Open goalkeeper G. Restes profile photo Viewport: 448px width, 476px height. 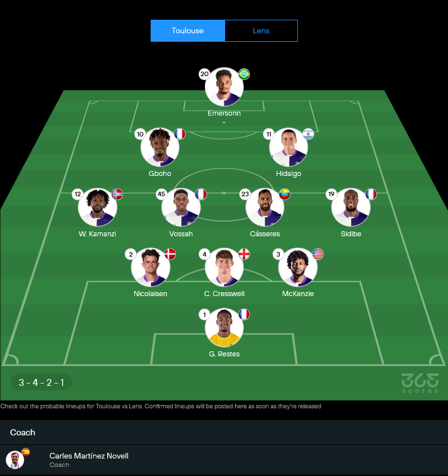click(224, 328)
